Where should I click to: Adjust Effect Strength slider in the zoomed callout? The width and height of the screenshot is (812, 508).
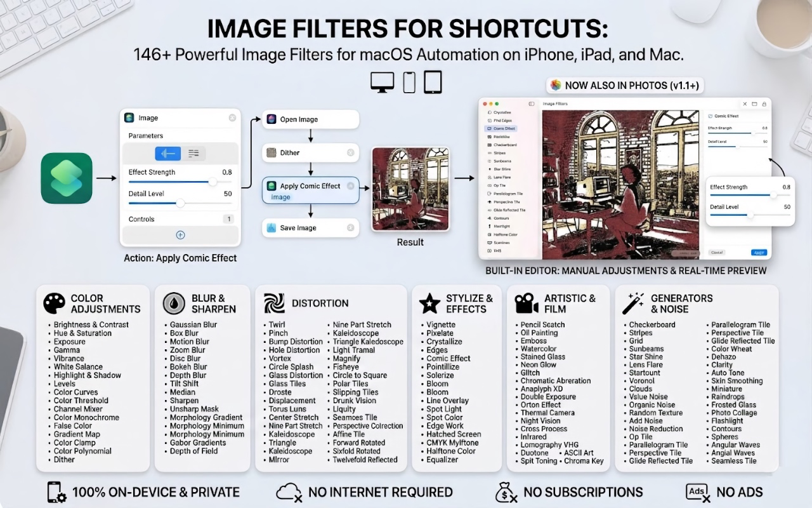pos(750,196)
